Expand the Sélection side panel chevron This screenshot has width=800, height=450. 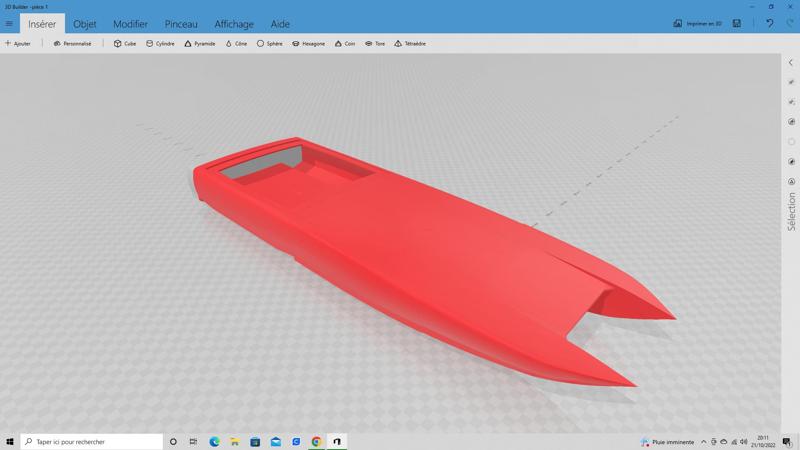791,63
